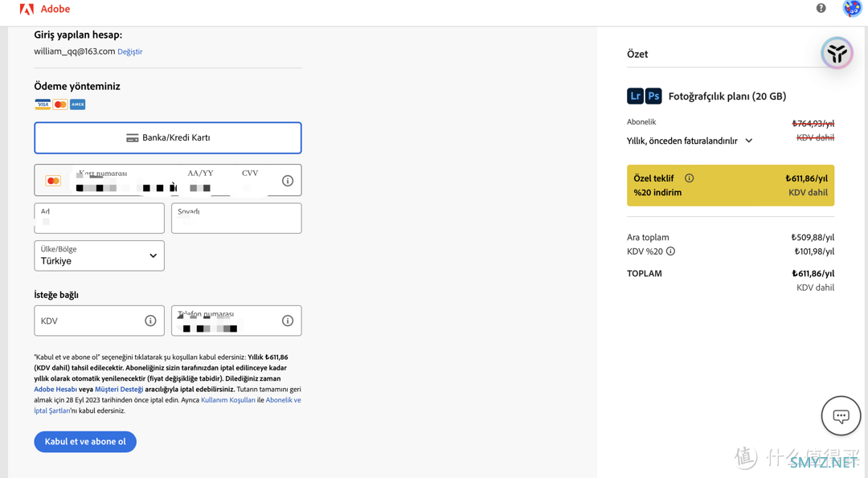
Task: Click the struck-through ₺764,93/yıl price
Action: (x=813, y=124)
